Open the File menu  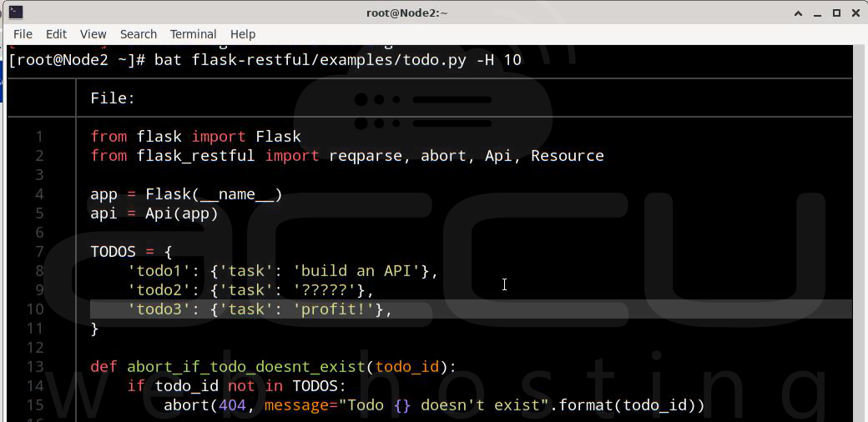coord(23,34)
